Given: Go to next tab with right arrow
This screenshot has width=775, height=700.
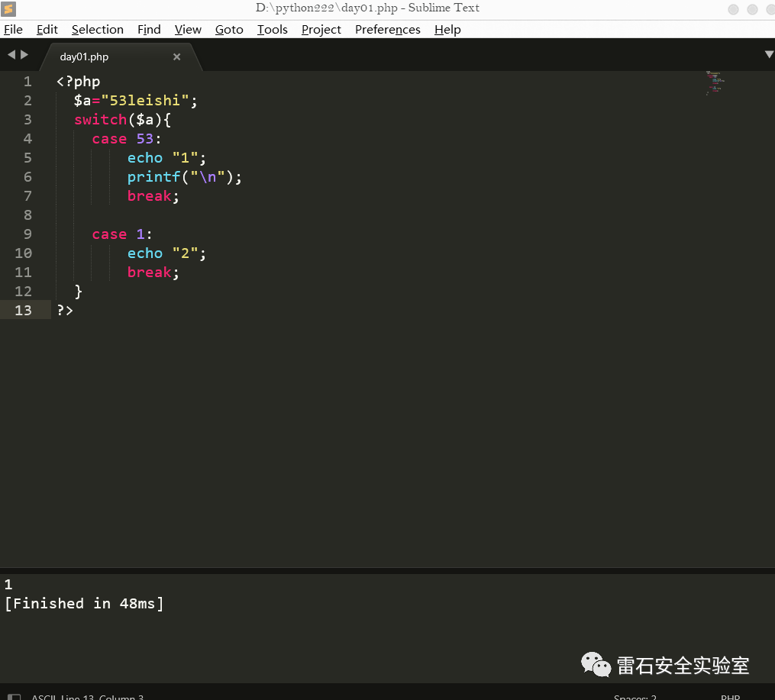Looking at the screenshot, I should point(24,55).
